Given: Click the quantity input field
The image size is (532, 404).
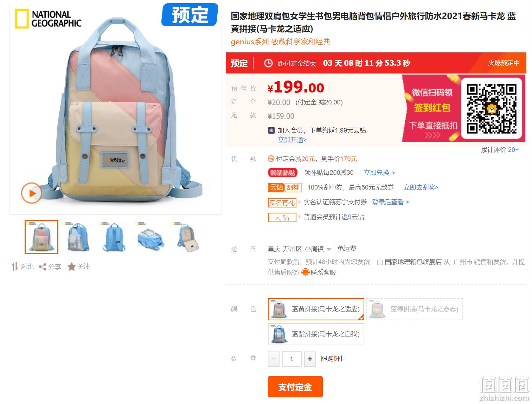Looking at the screenshot, I should [291, 359].
